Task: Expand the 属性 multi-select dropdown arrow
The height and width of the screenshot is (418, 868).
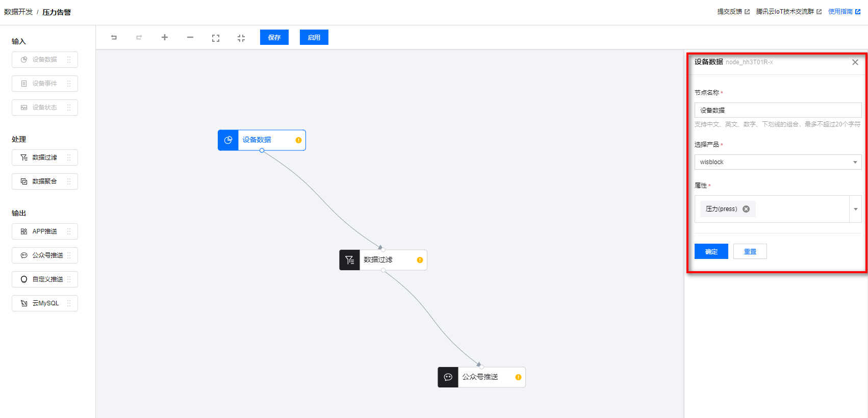Action: pos(855,209)
